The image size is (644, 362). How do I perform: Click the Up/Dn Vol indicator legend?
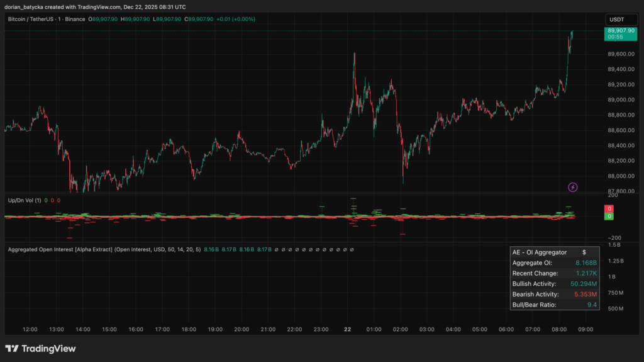pyautogui.click(x=25, y=200)
